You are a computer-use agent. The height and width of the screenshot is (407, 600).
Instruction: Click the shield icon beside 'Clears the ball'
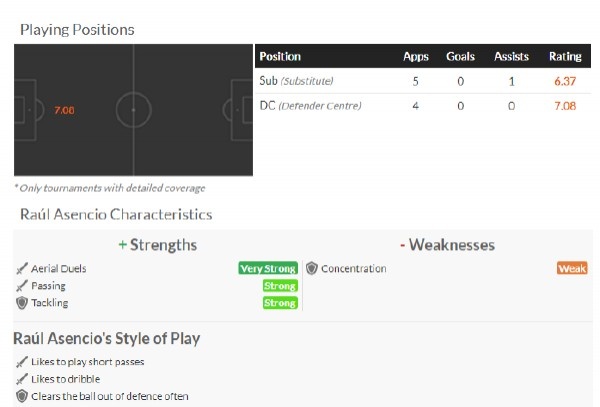(x=21, y=396)
